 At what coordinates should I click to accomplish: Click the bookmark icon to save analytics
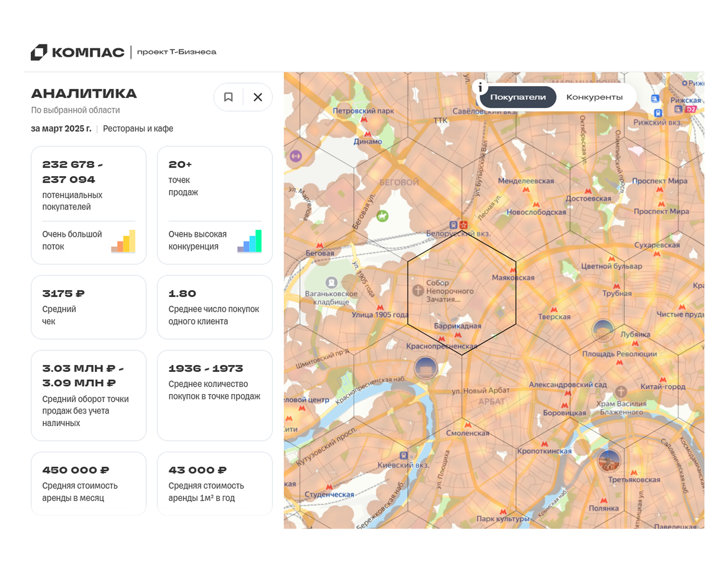(229, 97)
